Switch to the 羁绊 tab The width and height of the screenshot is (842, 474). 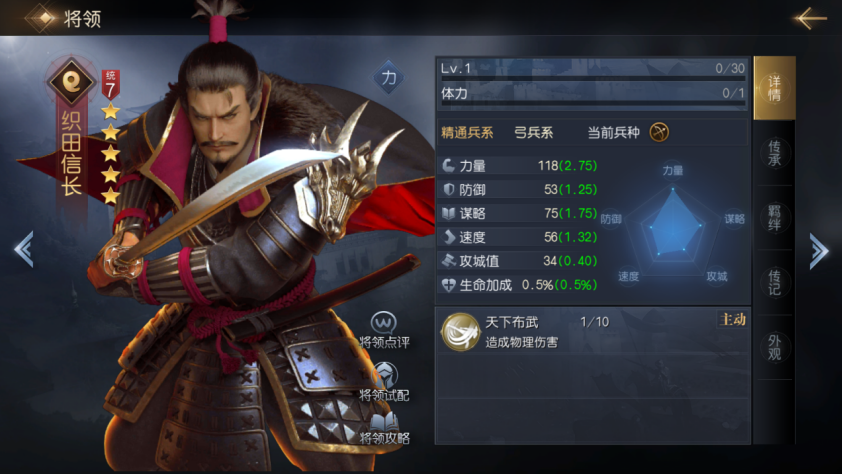tap(774, 217)
